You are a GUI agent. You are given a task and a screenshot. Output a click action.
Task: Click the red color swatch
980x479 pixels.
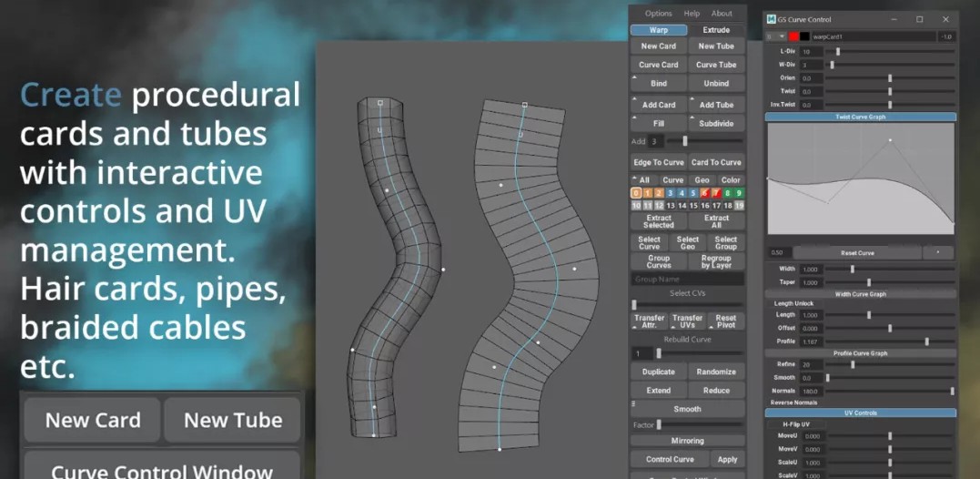793,36
